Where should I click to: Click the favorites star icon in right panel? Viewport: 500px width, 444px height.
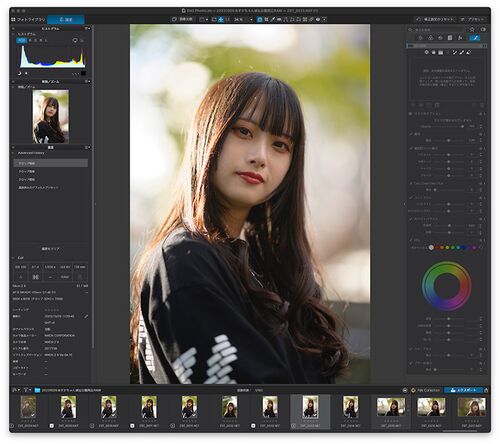coord(472,30)
